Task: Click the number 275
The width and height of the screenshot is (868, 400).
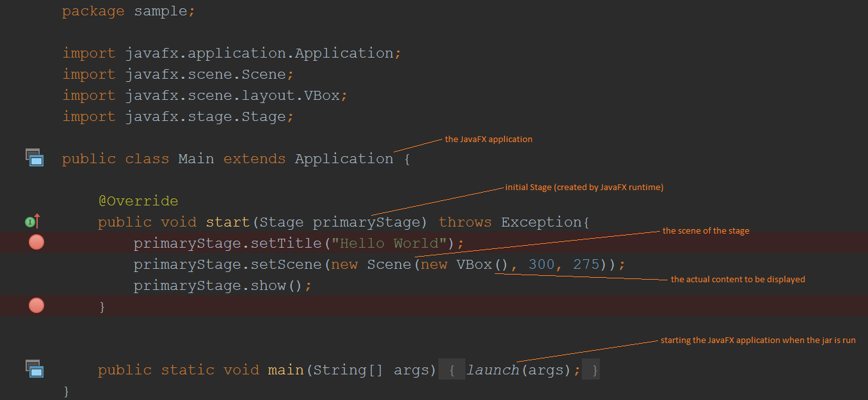Action: click(x=586, y=264)
